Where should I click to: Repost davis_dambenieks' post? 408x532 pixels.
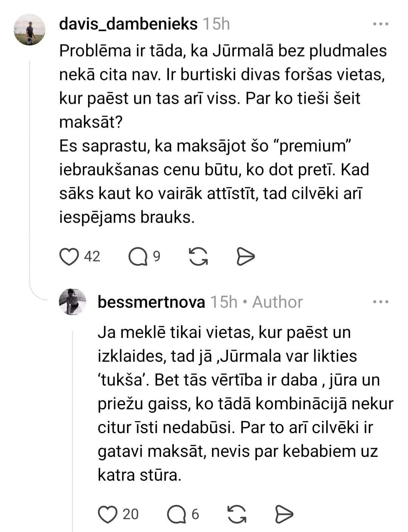(198, 257)
